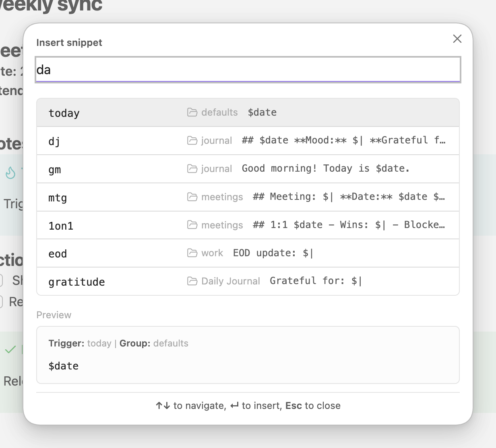Screen dimensions: 496x448
Task: Select the 'today' snippet row
Action: (x=248, y=113)
